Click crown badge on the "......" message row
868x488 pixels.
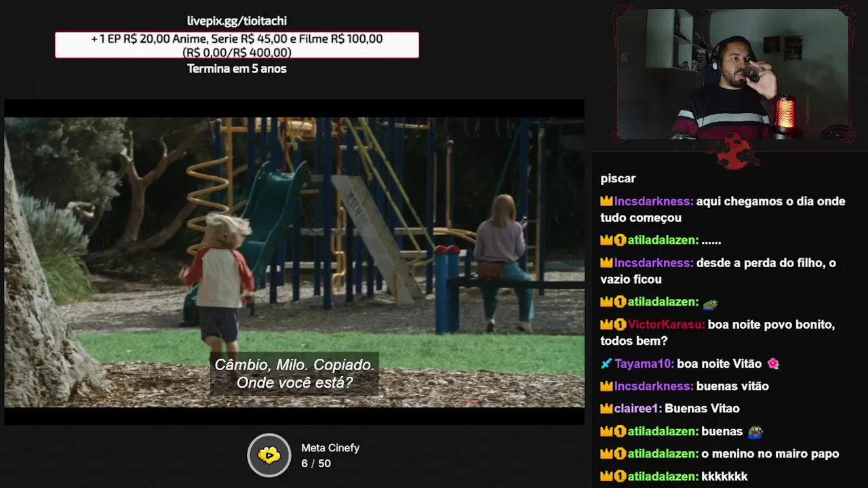(606, 240)
